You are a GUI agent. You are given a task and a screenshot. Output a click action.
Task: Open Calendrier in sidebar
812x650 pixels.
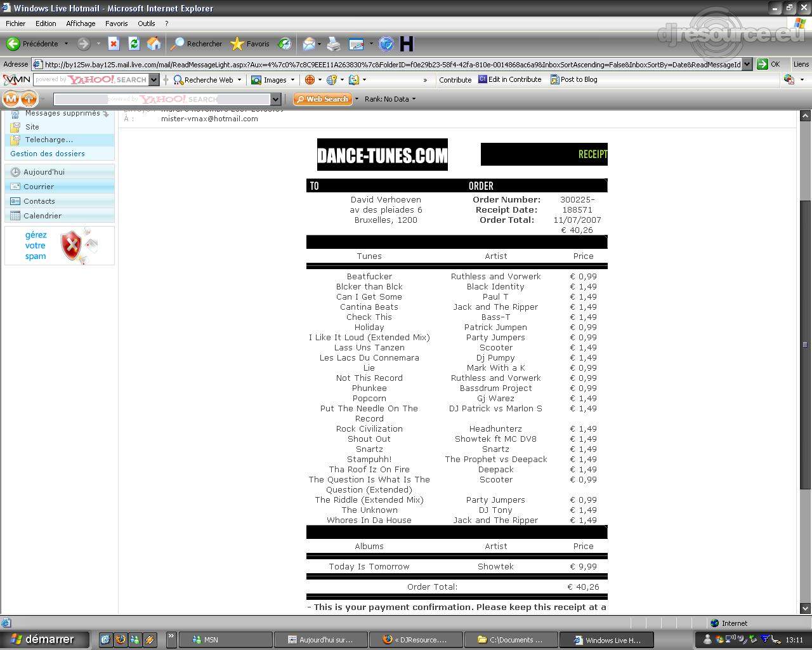click(60, 216)
